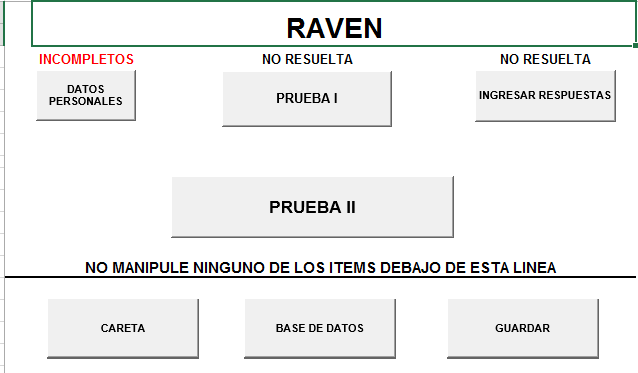
Task: Launch PRUEBA II
Action: click(x=312, y=207)
